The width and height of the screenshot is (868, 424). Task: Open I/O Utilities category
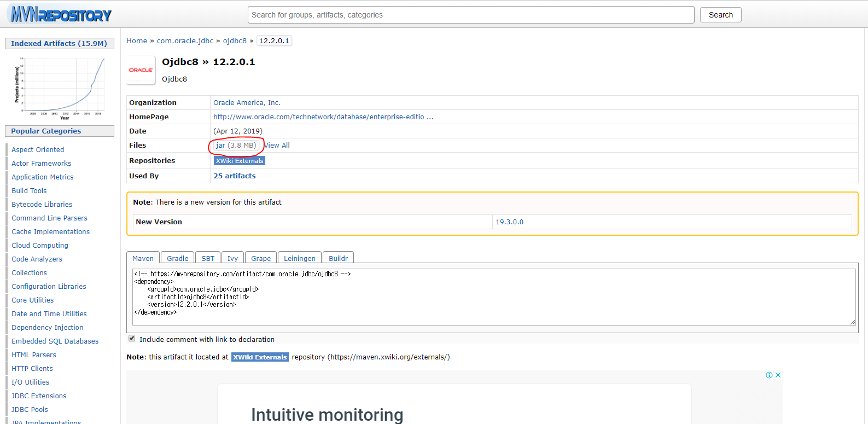[x=31, y=382]
